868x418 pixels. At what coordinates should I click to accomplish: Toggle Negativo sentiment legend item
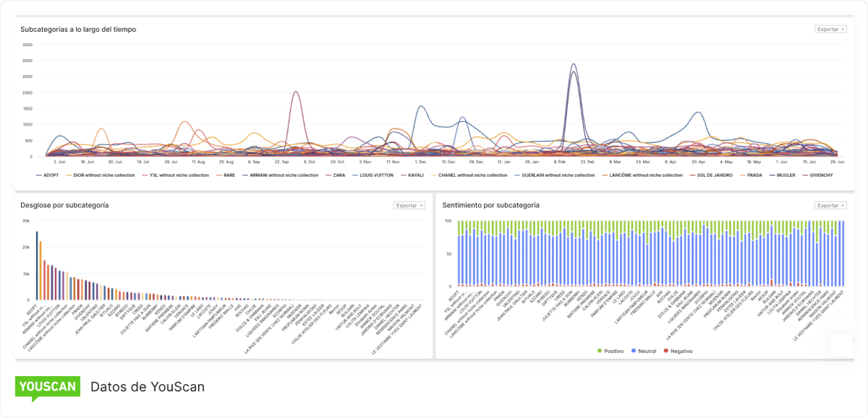click(x=678, y=351)
